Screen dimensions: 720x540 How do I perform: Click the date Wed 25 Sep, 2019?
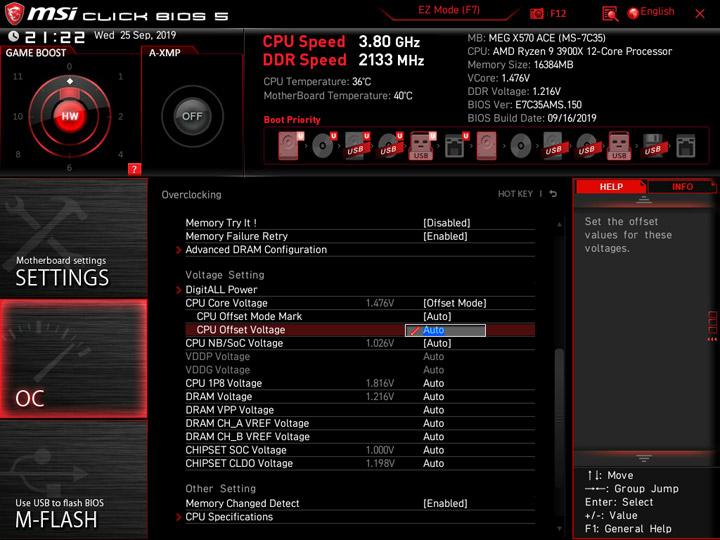point(135,35)
